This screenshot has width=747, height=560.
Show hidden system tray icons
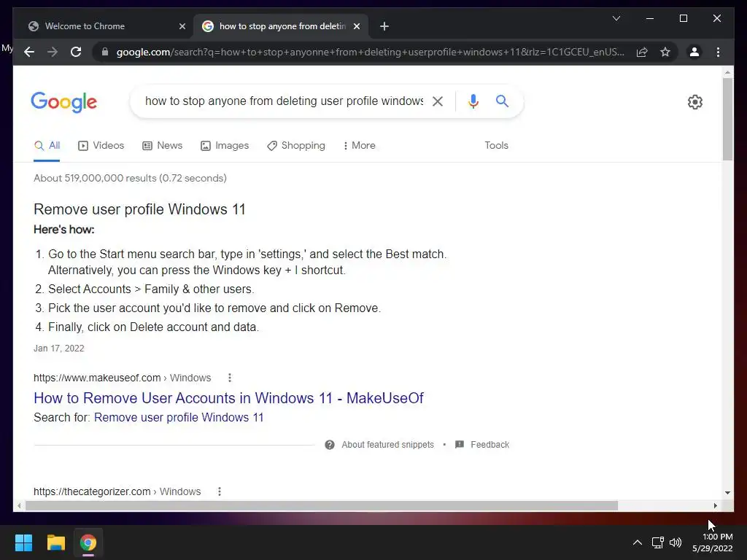[x=637, y=542]
